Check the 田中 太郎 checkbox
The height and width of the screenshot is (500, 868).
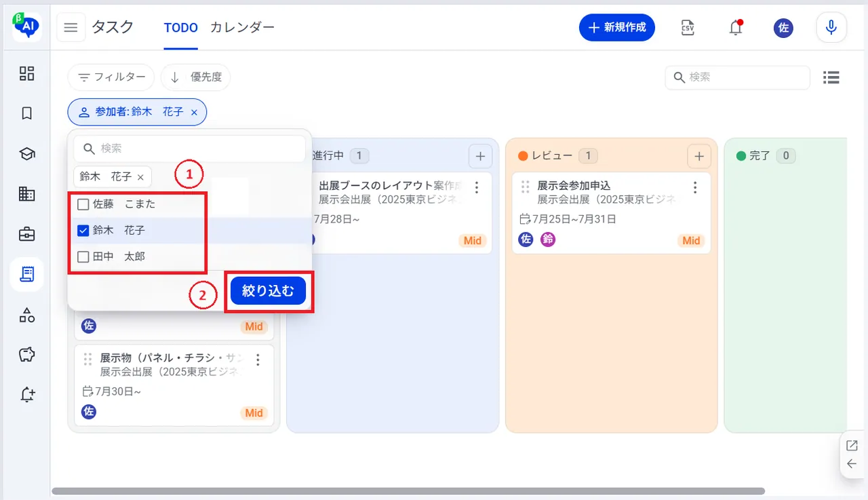pyautogui.click(x=83, y=257)
